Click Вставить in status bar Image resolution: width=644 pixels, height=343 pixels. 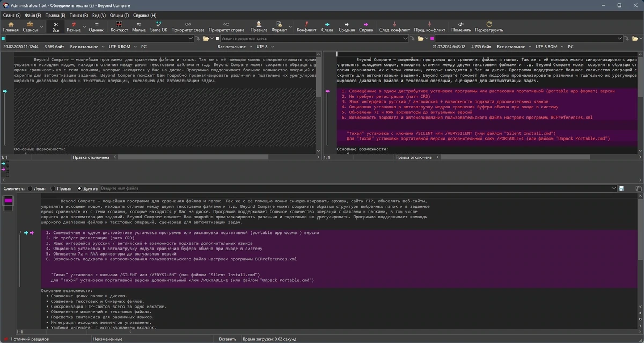click(228, 339)
